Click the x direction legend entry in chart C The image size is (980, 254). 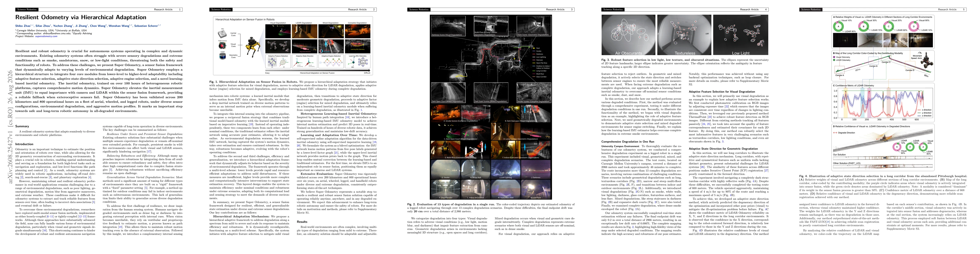[924, 110]
